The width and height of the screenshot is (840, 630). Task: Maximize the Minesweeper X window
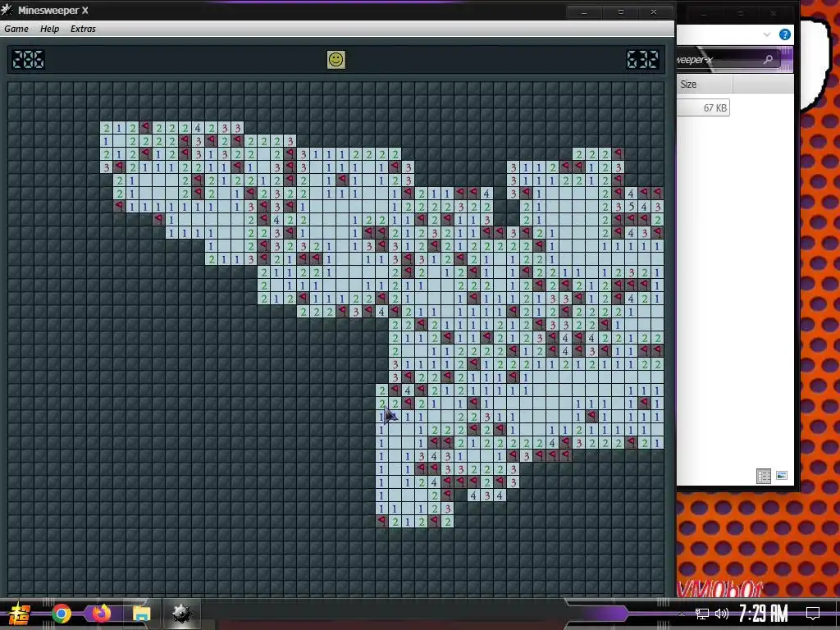pyautogui.click(x=620, y=11)
